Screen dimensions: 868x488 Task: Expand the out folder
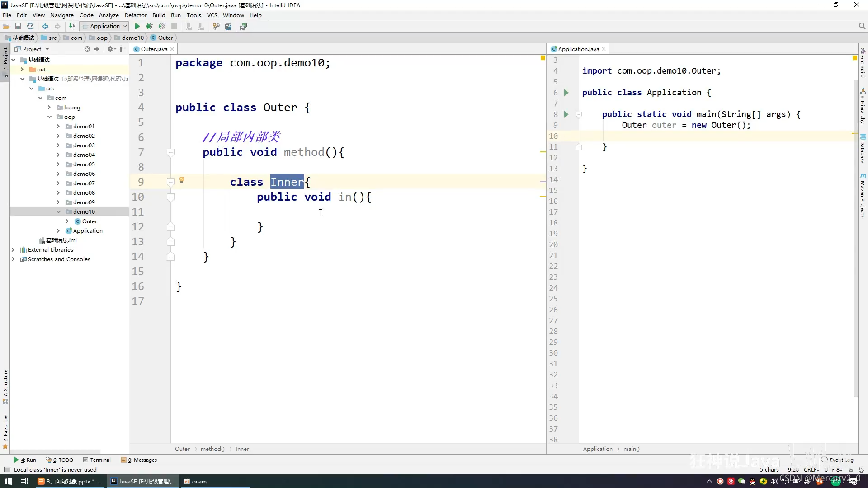[22, 69]
